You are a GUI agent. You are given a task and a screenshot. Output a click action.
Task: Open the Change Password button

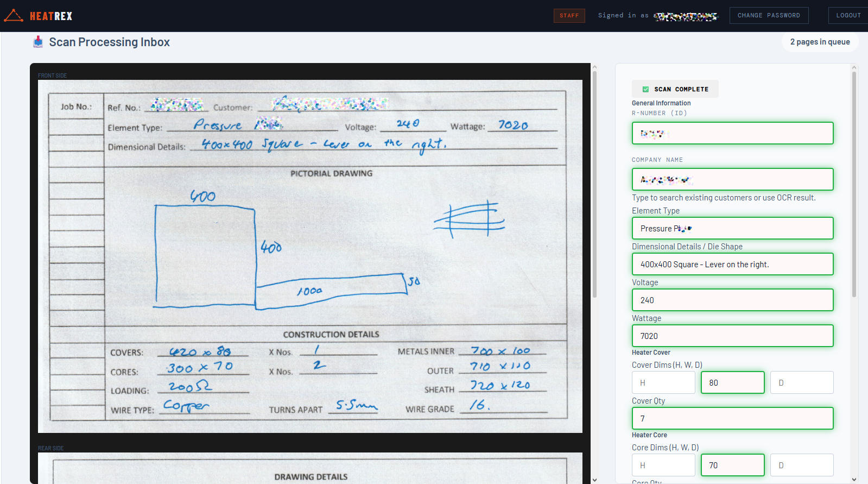769,15
